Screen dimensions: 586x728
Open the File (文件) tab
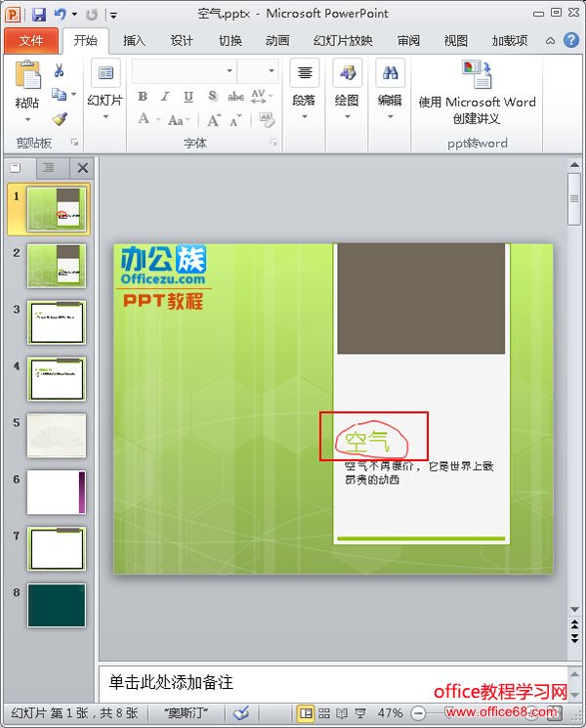click(x=31, y=40)
